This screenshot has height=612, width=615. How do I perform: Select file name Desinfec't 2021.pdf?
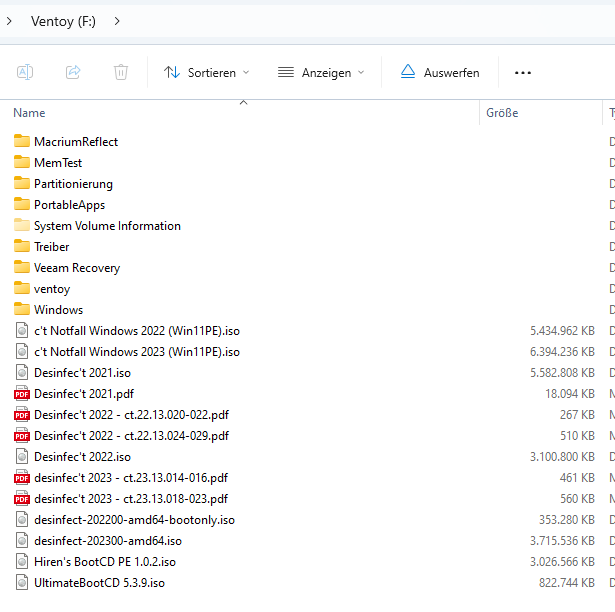84,394
